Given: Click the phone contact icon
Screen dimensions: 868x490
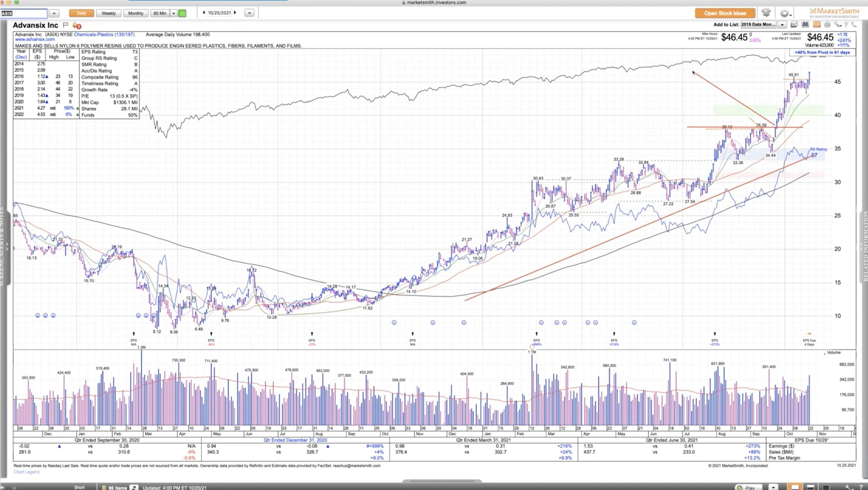Looking at the screenshot, I should (854, 25).
